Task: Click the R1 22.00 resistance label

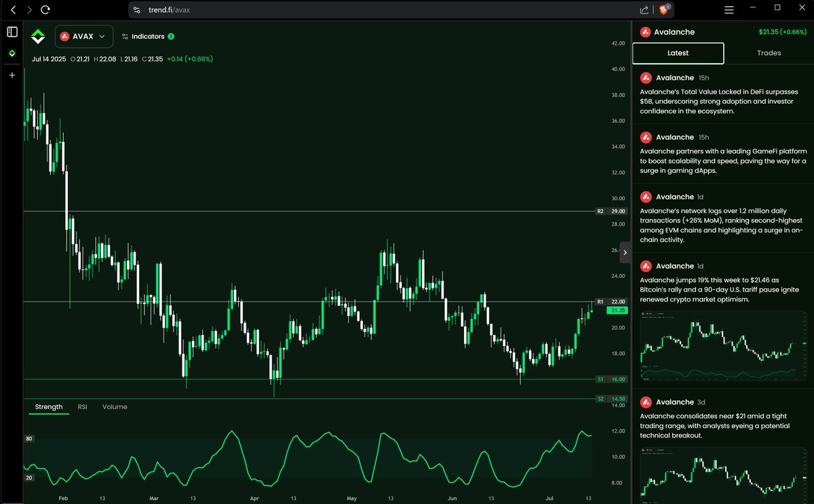Action: [611, 301]
